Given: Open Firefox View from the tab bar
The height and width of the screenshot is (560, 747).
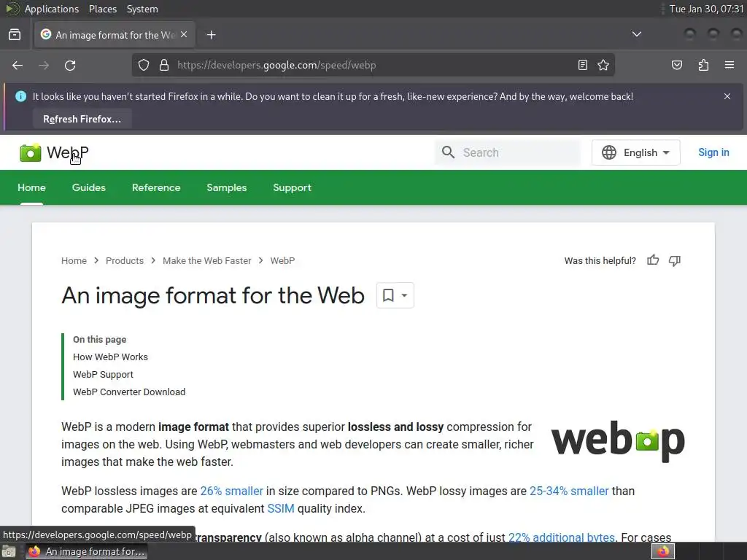Looking at the screenshot, I should tap(15, 35).
